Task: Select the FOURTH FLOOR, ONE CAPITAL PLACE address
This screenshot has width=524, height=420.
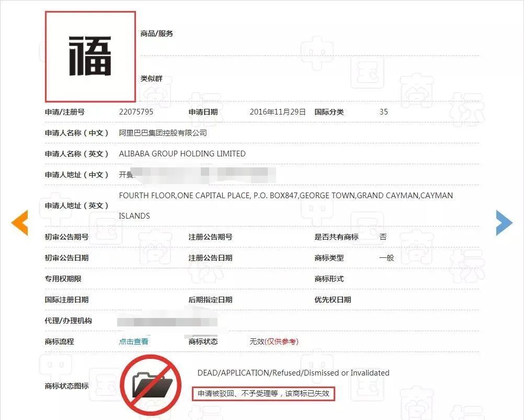Action: [286, 196]
